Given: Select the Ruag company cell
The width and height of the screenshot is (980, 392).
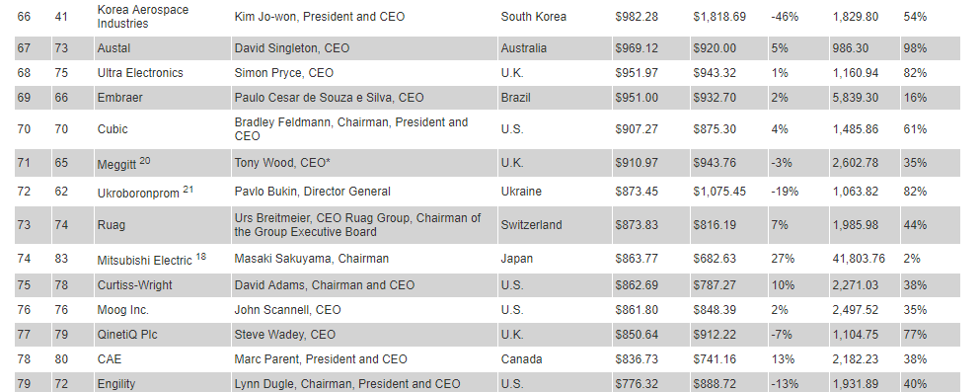Looking at the screenshot, I should tap(163, 225).
